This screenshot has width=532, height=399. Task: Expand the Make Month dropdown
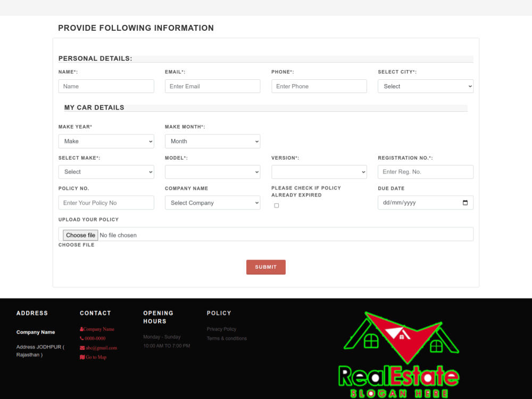click(212, 141)
